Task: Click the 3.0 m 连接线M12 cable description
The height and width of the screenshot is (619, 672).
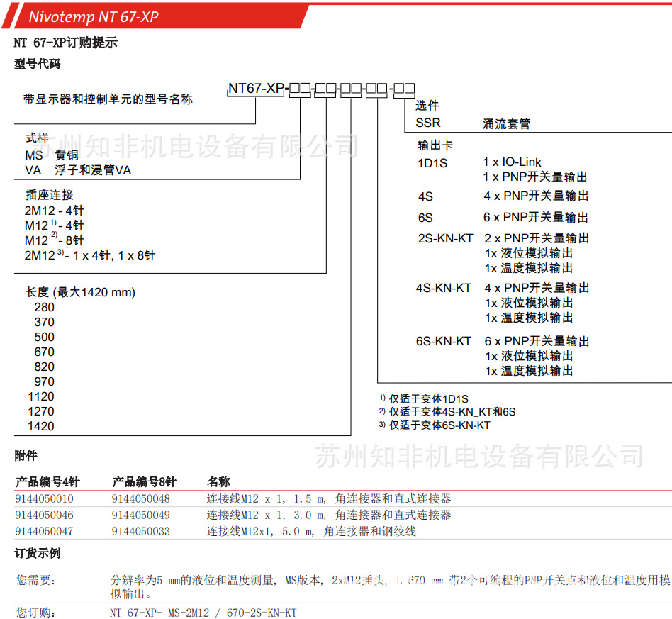Action: click(x=329, y=515)
